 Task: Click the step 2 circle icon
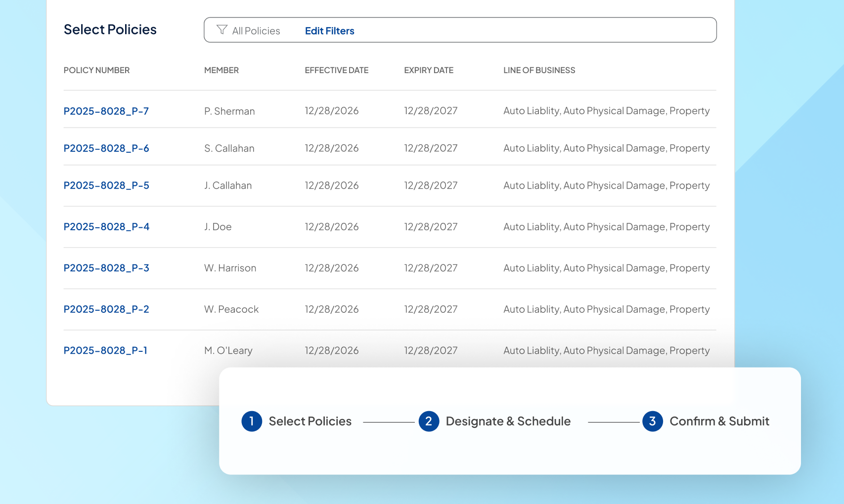429,421
